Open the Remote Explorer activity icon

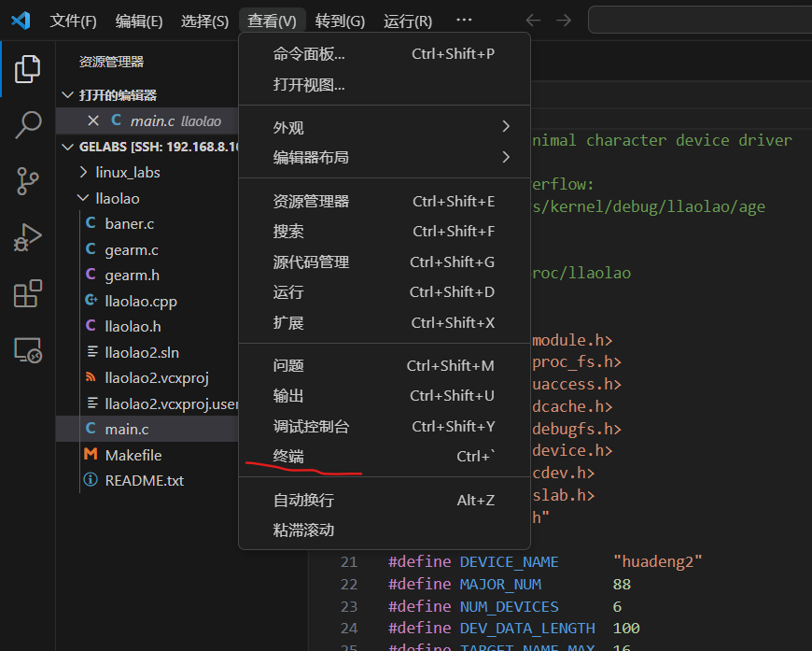pyautogui.click(x=27, y=350)
